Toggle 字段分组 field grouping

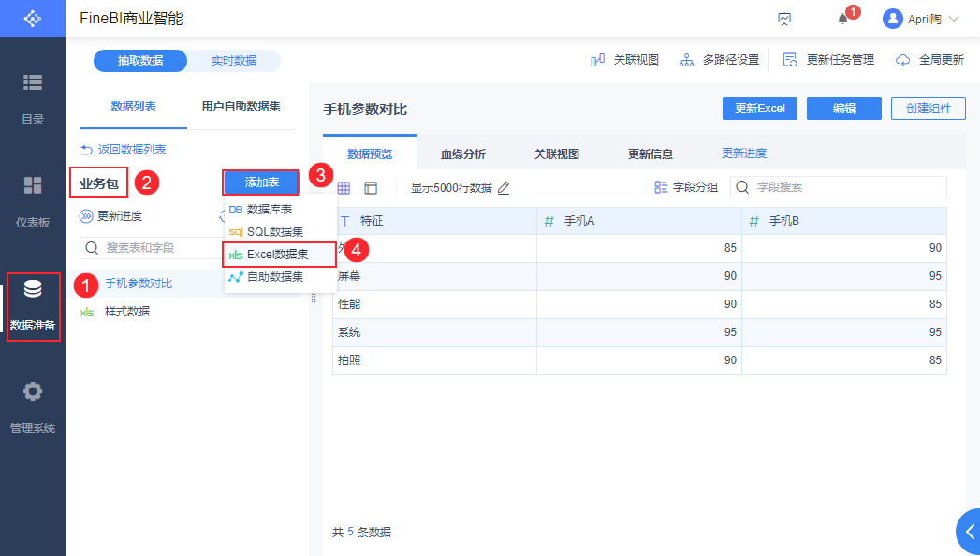pos(686,187)
